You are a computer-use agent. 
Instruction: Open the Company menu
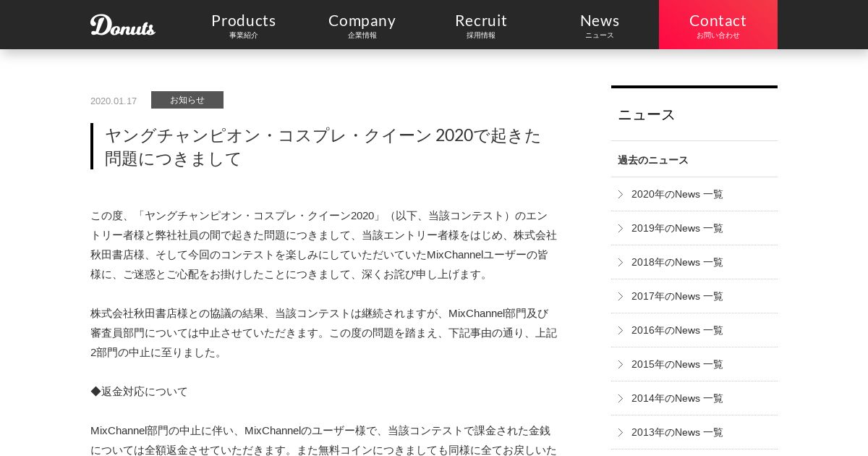[362, 25]
